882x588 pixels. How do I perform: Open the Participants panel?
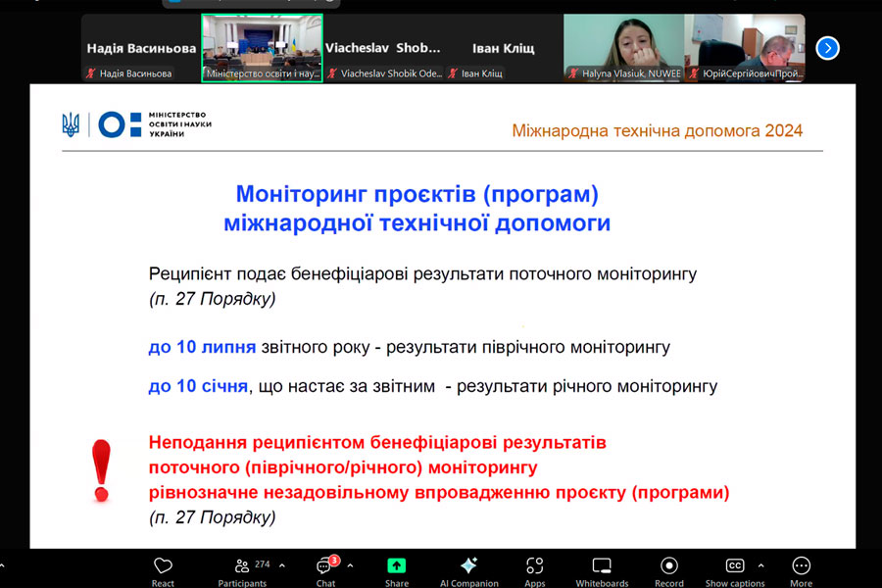[x=242, y=571]
